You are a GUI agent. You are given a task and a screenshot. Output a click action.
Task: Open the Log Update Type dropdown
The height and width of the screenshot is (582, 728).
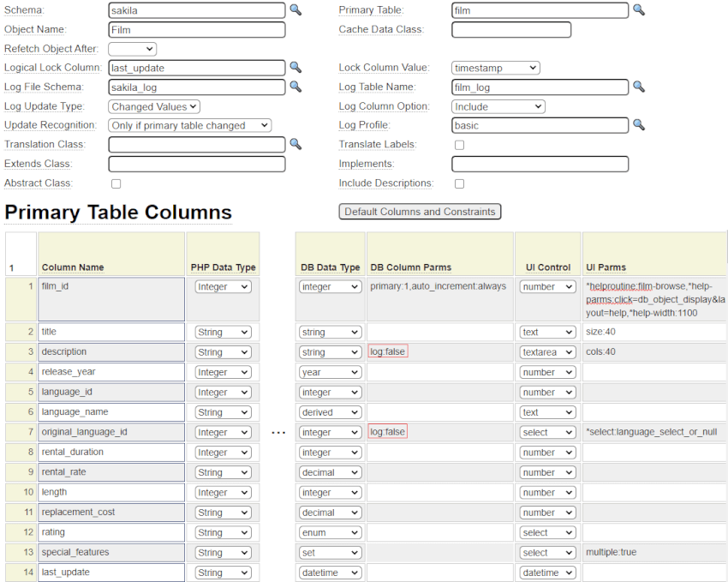pos(154,106)
